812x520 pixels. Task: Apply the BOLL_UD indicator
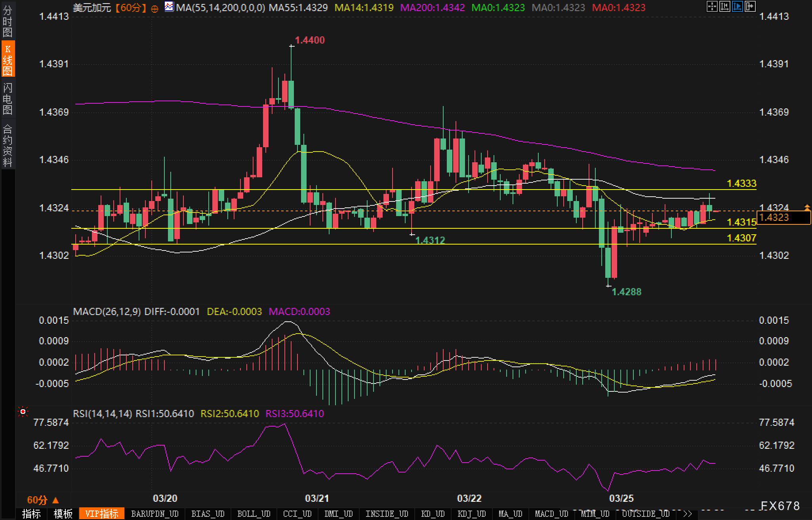254,514
